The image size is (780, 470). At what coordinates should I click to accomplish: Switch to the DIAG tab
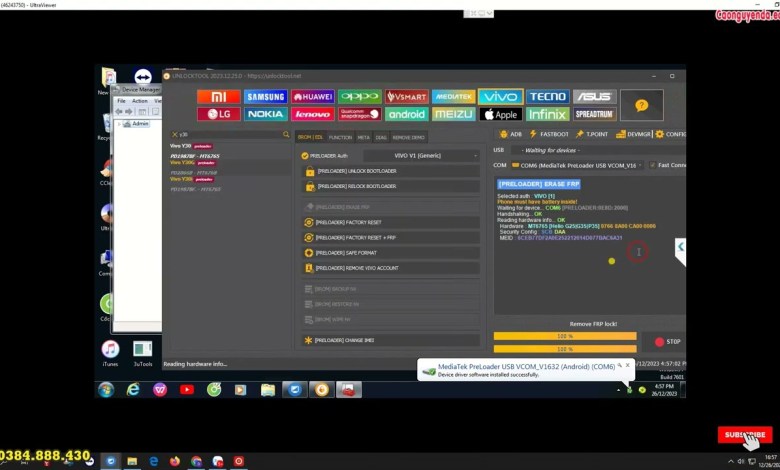381,137
